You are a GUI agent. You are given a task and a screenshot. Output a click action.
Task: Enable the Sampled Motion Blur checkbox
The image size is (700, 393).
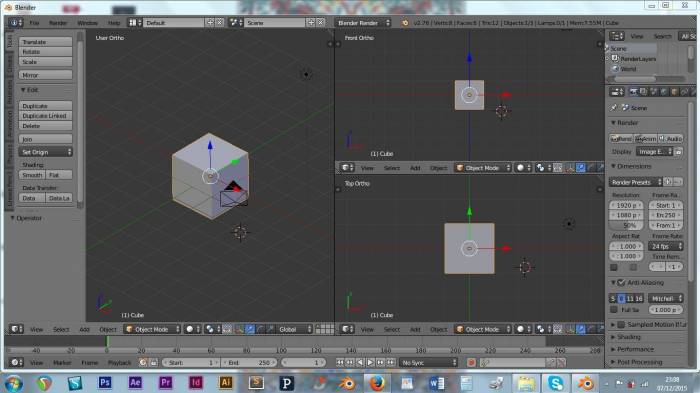pyautogui.click(x=621, y=325)
